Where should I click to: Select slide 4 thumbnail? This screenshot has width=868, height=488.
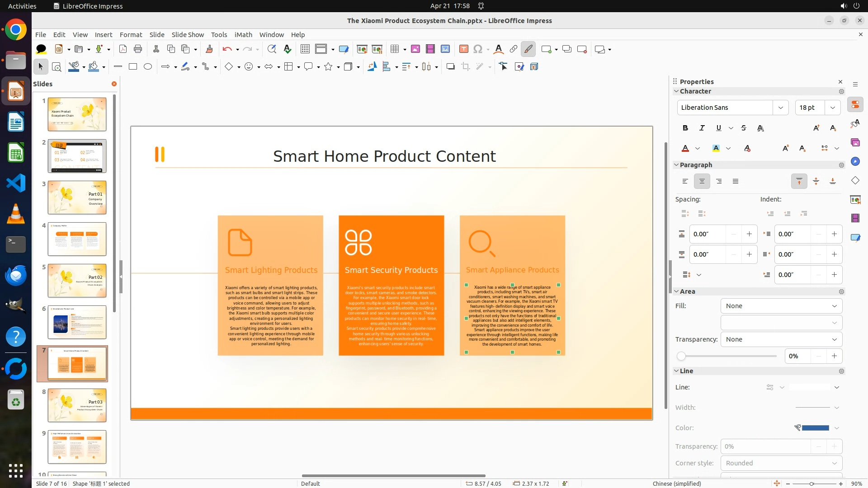pyautogui.click(x=77, y=239)
